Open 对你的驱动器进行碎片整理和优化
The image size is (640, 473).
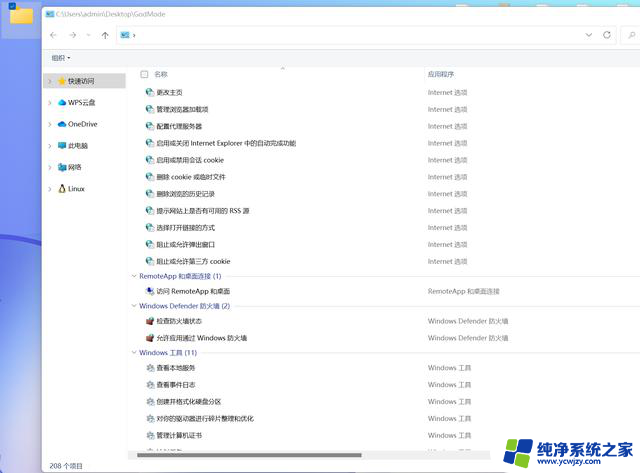click(205, 418)
